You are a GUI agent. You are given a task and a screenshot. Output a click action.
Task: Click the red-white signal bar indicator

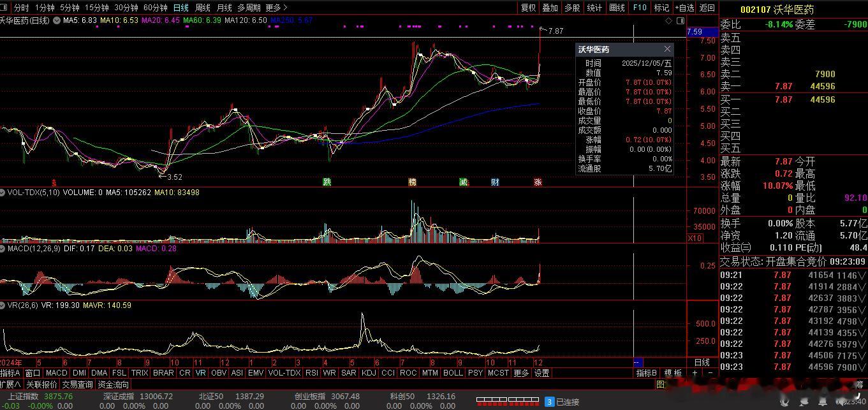(x=508, y=402)
